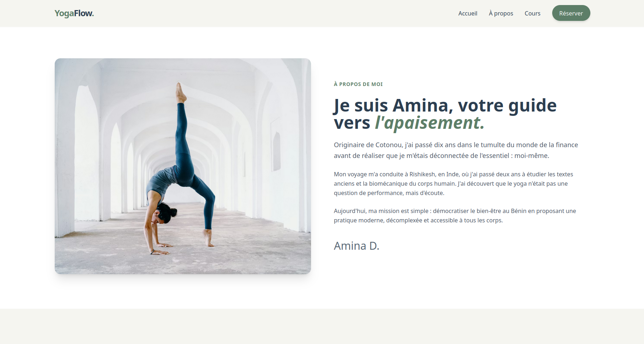Go to the À propos page

(x=501, y=13)
